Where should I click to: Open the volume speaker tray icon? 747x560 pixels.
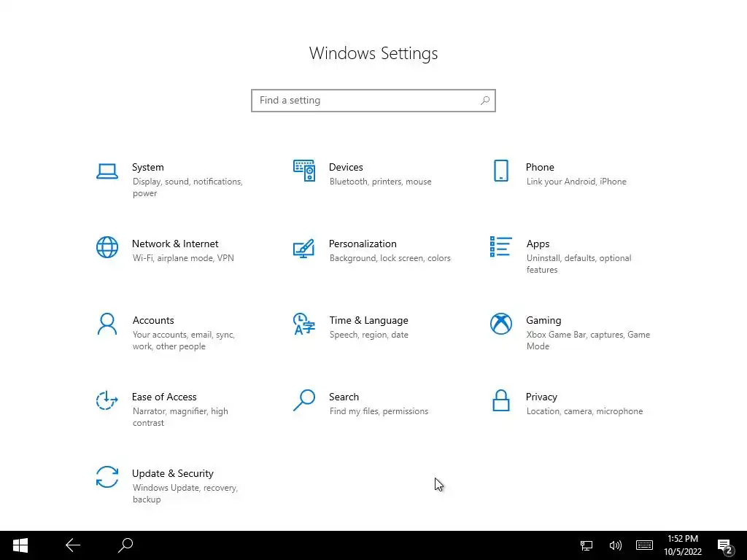pyautogui.click(x=616, y=545)
